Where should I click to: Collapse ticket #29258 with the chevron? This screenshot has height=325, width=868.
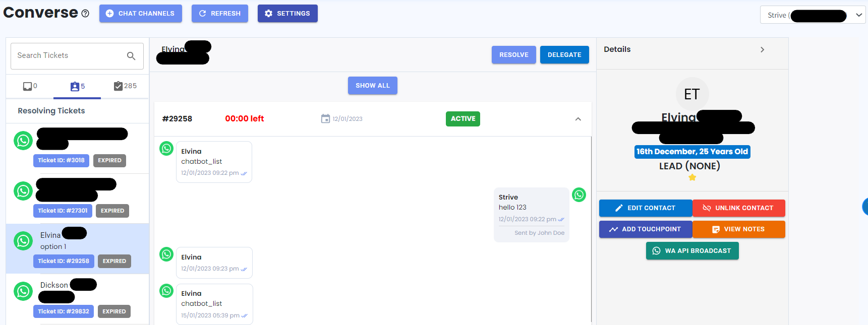(578, 119)
